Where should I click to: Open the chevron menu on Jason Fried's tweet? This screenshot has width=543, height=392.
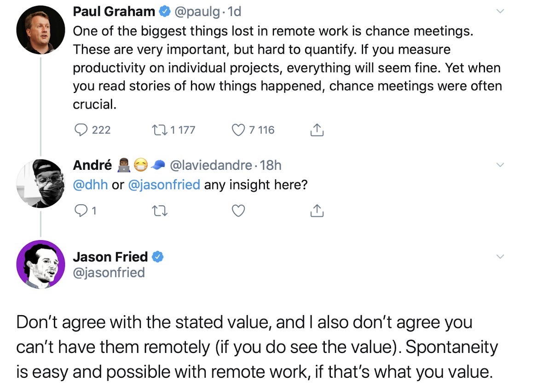point(500,256)
